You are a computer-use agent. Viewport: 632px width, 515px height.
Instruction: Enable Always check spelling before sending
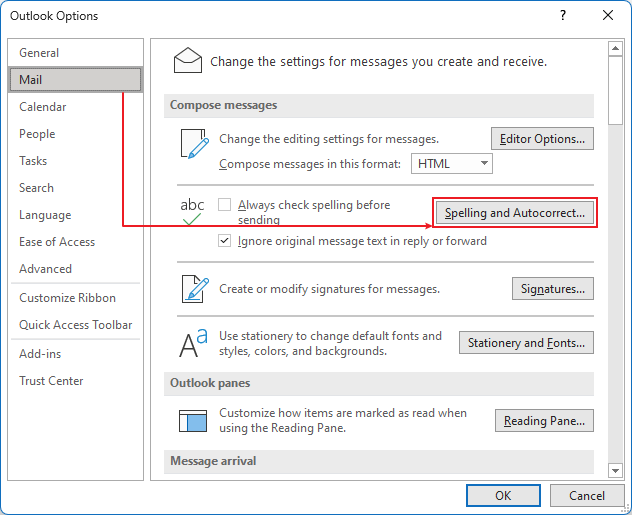click(224, 205)
